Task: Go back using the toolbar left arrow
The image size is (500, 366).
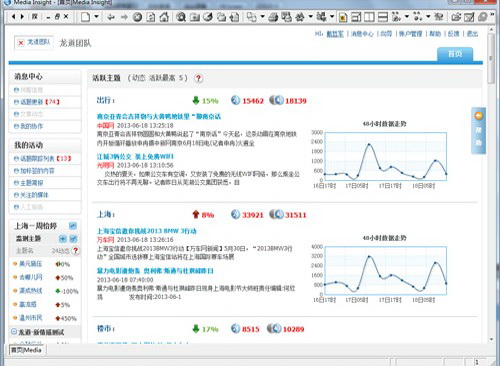Action: (x=111, y=17)
